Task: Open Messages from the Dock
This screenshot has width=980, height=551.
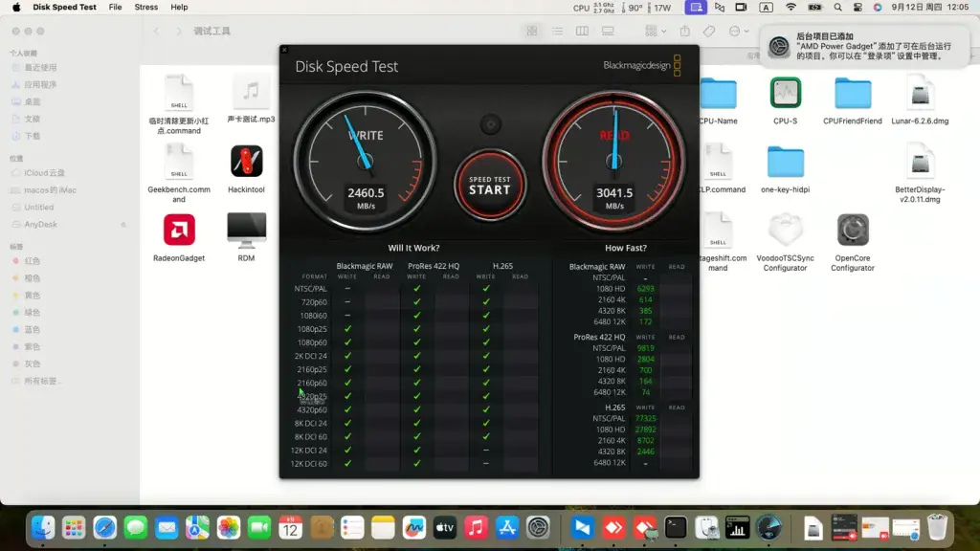Action: (136, 528)
